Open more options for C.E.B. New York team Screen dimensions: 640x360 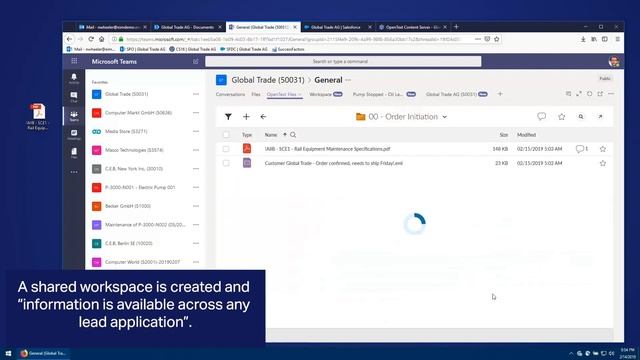click(196, 169)
